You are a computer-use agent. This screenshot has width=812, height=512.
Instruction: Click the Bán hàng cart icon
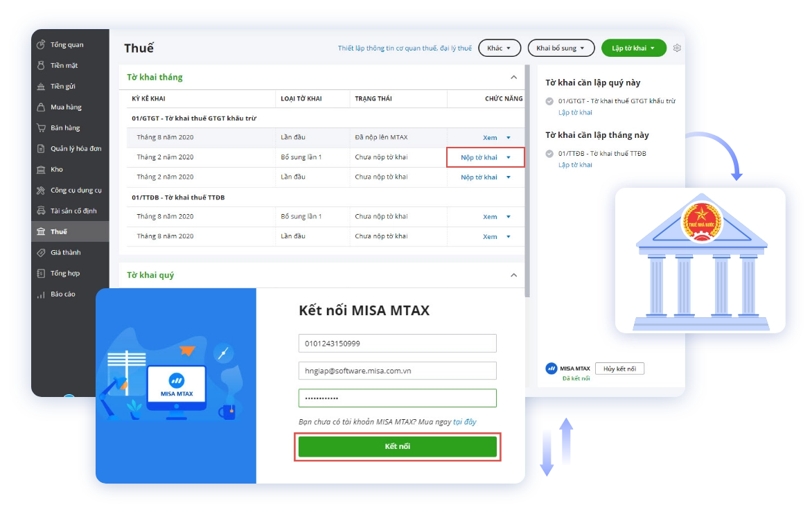point(41,128)
